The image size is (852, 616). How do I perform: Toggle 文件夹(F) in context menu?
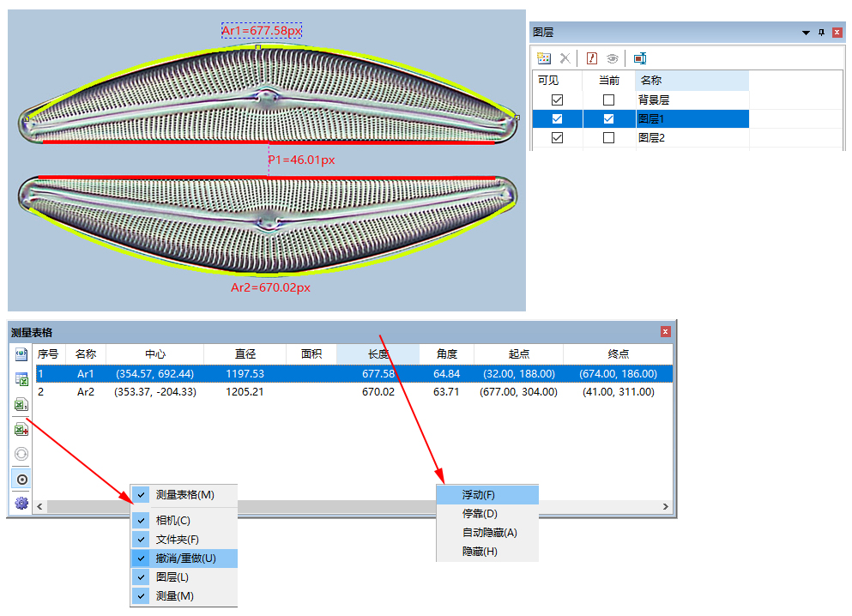184,540
